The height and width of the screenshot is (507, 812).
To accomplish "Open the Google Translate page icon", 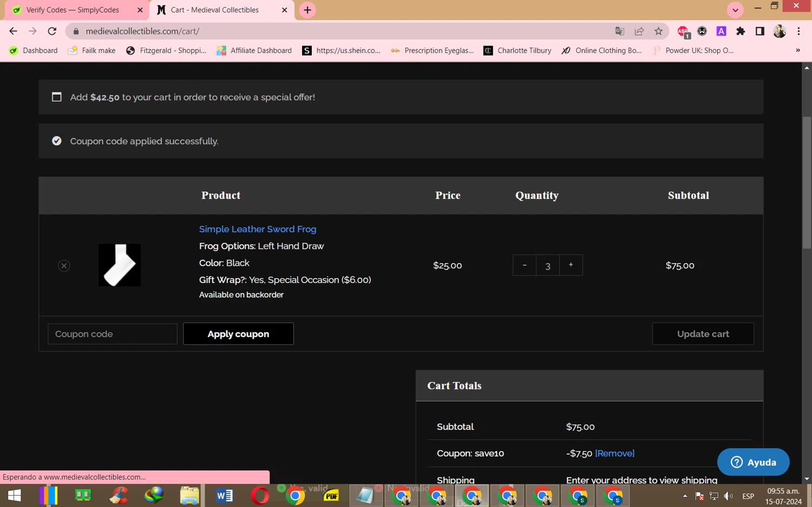I will 620,31.
